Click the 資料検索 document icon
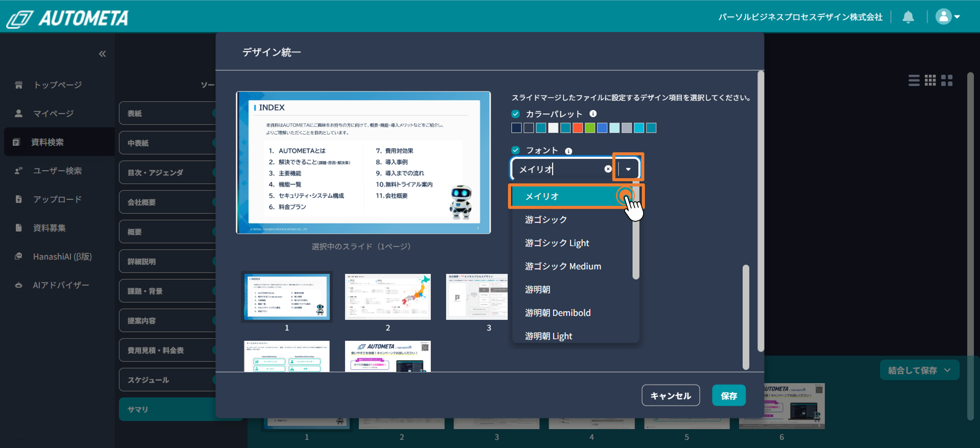The width and height of the screenshot is (980, 448). 16,142
